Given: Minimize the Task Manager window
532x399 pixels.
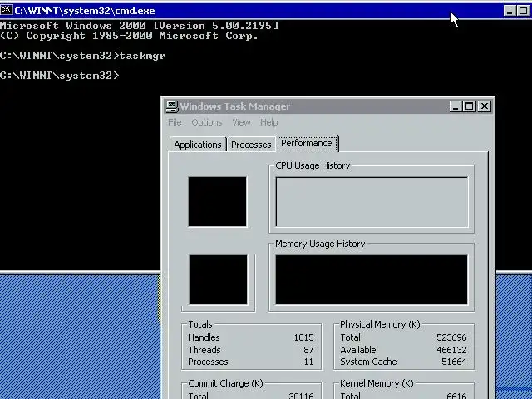Looking at the screenshot, I should point(456,106).
